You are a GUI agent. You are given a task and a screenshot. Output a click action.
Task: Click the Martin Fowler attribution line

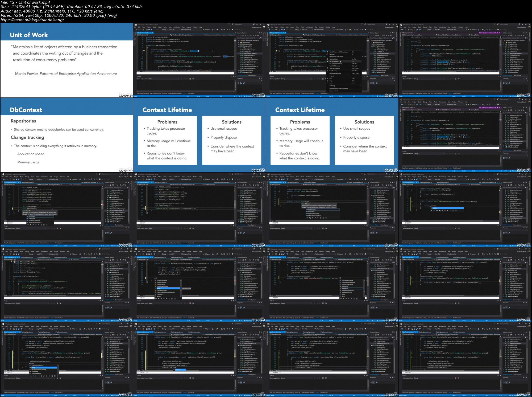tap(64, 74)
